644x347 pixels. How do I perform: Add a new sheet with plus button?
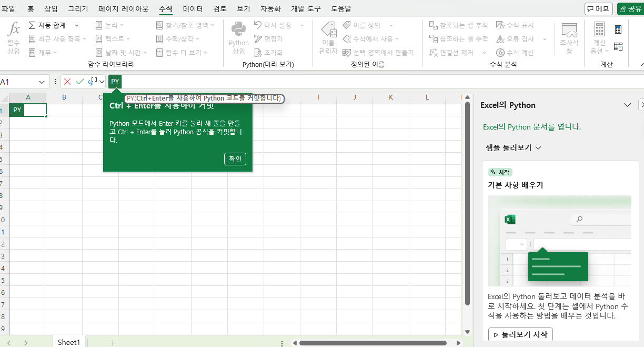(112, 342)
